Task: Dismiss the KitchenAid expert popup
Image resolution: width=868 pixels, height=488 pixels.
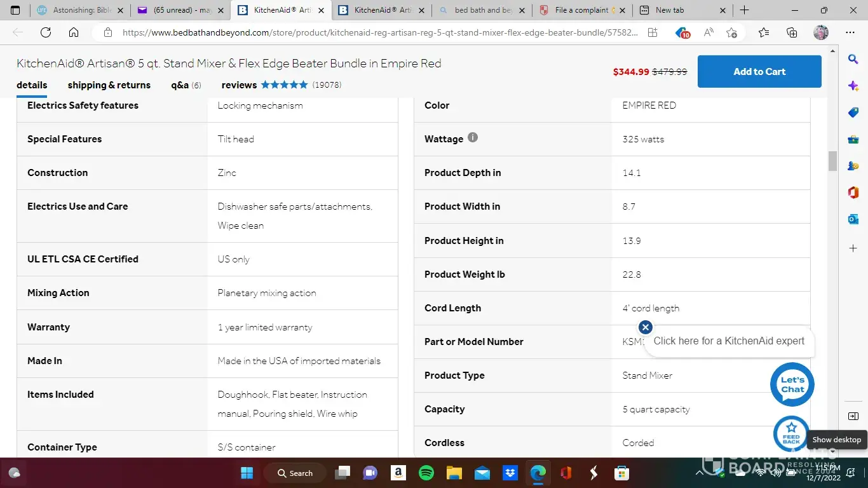Action: pyautogui.click(x=646, y=327)
